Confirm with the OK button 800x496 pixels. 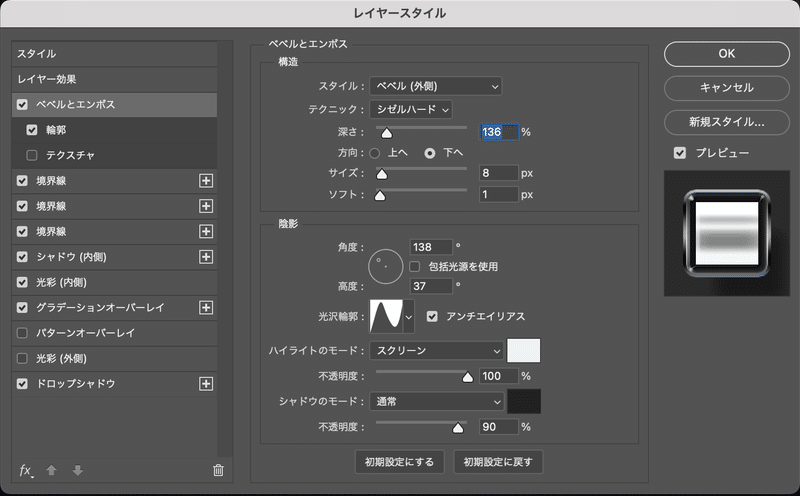(727, 54)
